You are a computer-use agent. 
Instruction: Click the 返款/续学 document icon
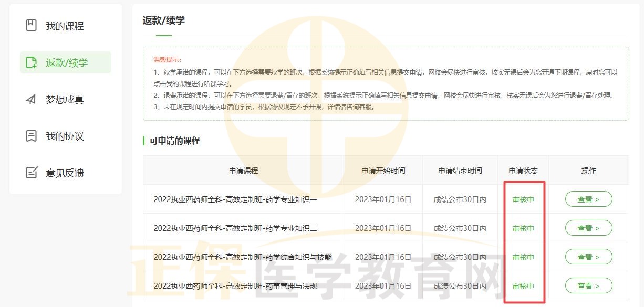click(32, 62)
